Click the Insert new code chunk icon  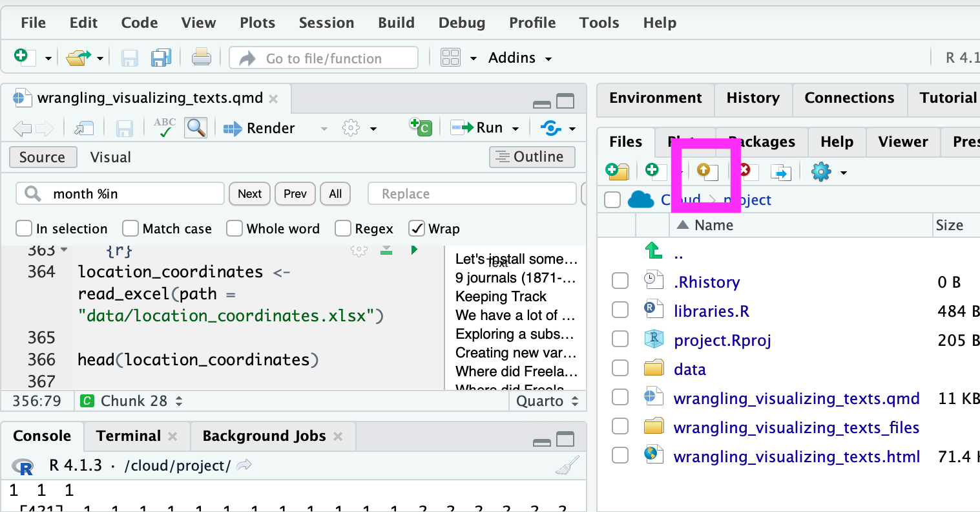421,127
